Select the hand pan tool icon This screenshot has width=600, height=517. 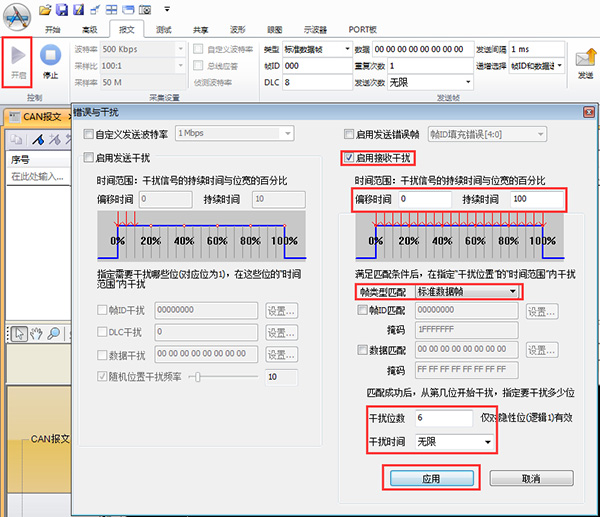[35, 334]
